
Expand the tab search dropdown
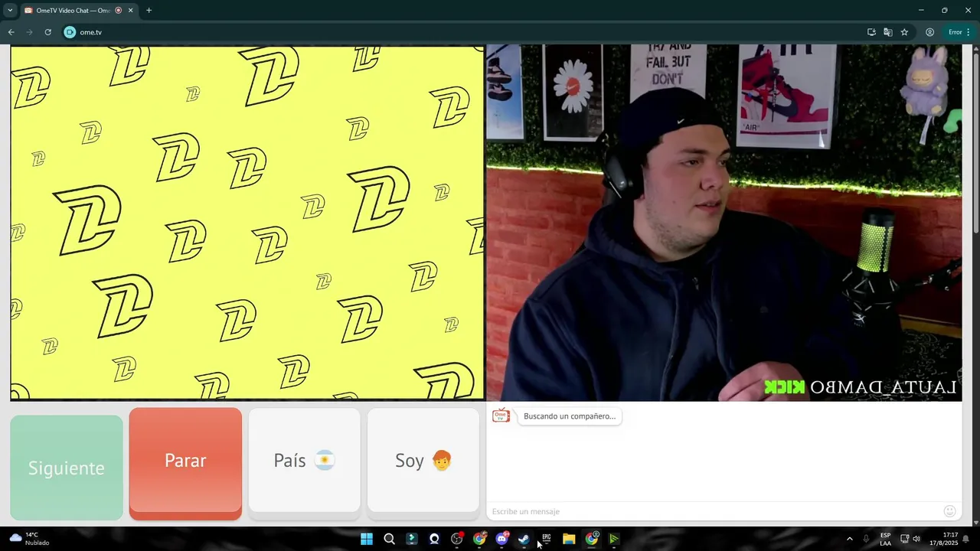pos(10,11)
